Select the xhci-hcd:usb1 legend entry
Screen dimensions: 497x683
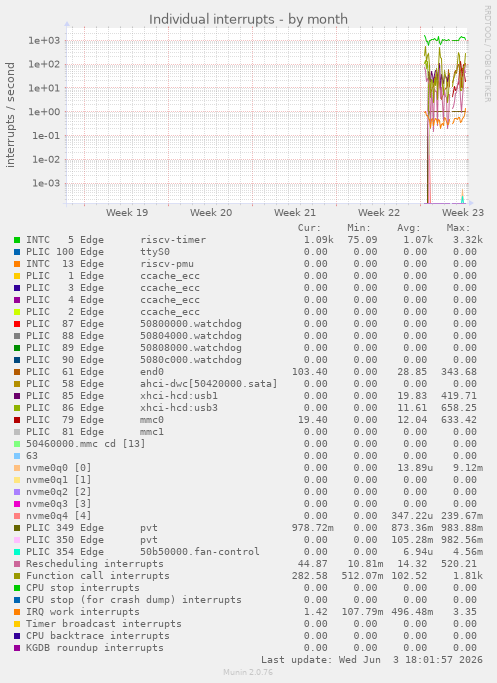(x=122, y=396)
